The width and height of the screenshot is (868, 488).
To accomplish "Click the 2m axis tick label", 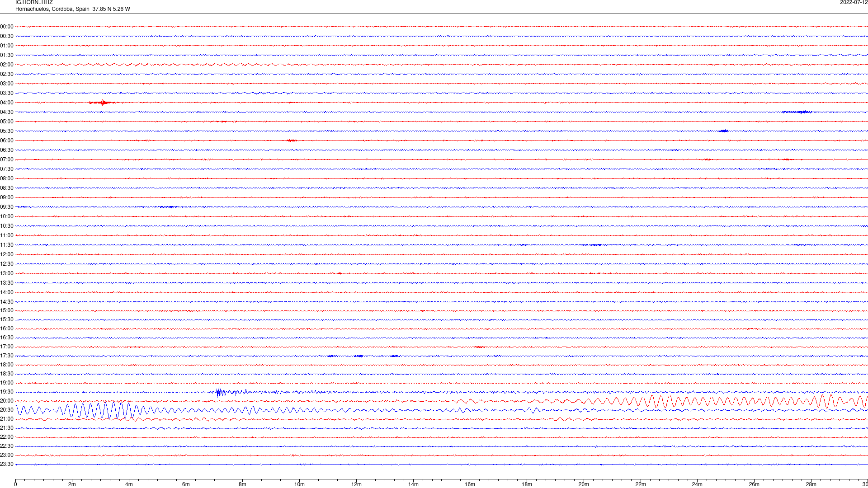I will (72, 484).
